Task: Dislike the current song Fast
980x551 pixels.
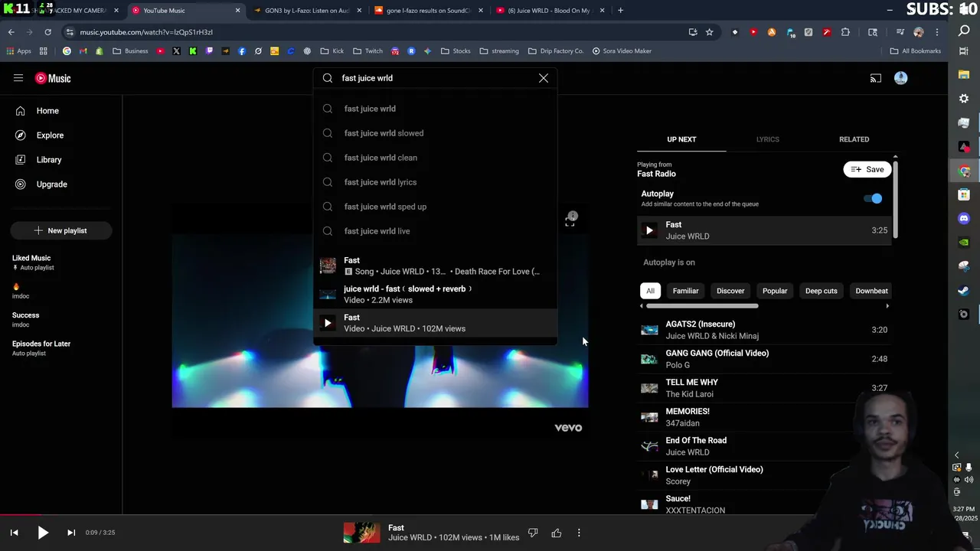Action: click(533, 533)
